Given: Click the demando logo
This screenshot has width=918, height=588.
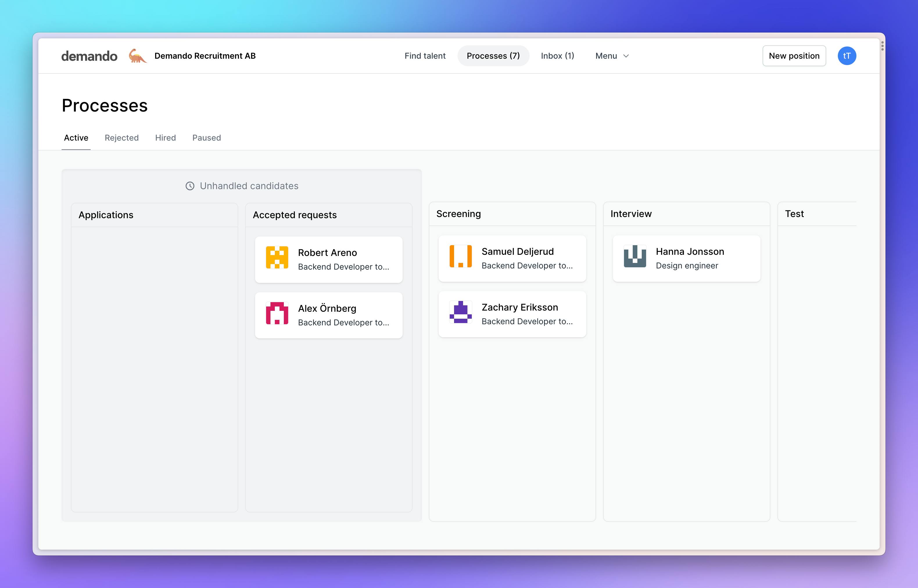Looking at the screenshot, I should 89,56.
